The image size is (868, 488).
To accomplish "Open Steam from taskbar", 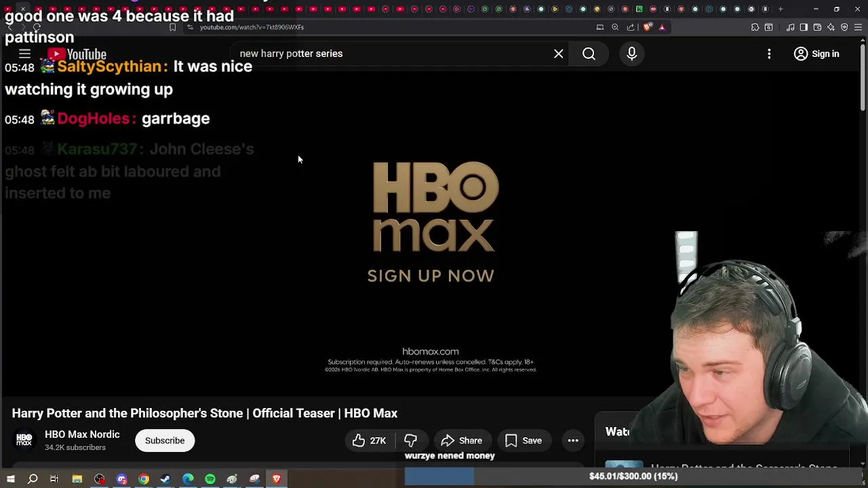I will point(165,479).
